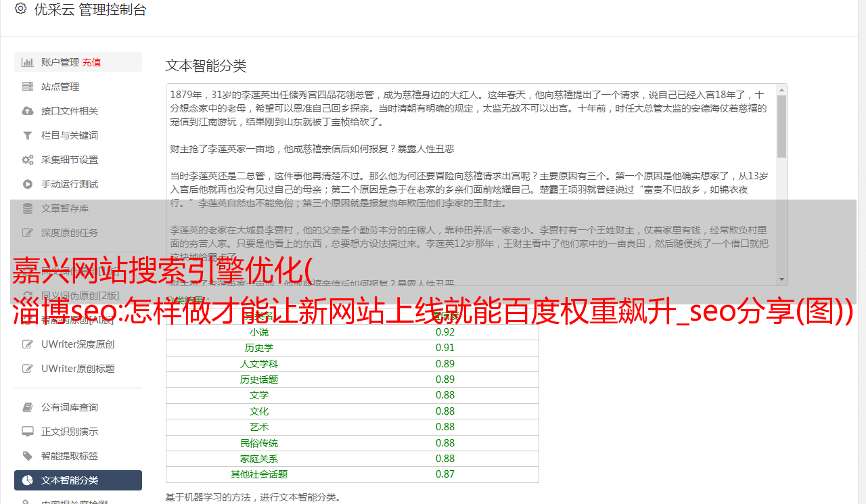The image size is (866, 504).
Task: Open the red 充值 recharge link
Action: (92, 62)
